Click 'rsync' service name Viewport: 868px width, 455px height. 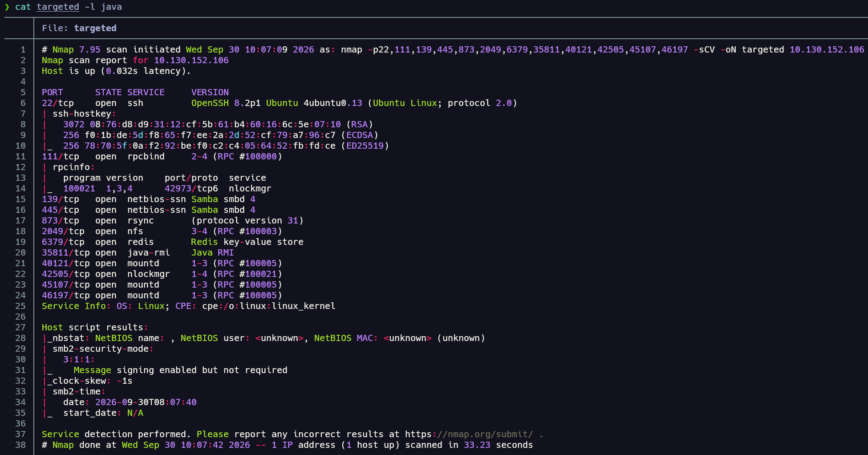coord(141,220)
